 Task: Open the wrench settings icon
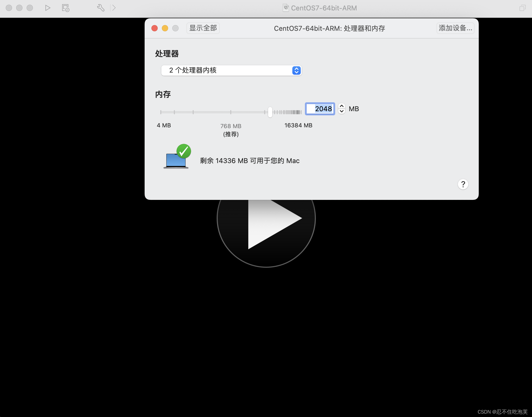(101, 8)
